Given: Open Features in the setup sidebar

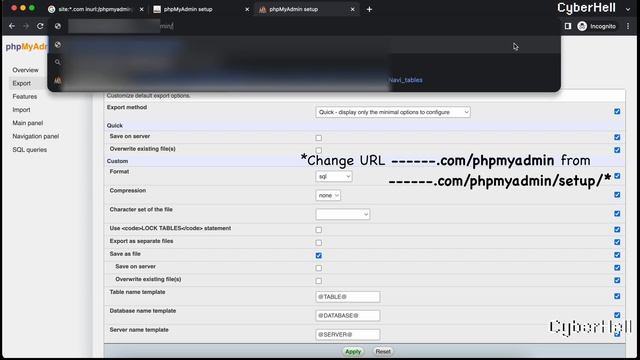Looking at the screenshot, I should [24, 96].
